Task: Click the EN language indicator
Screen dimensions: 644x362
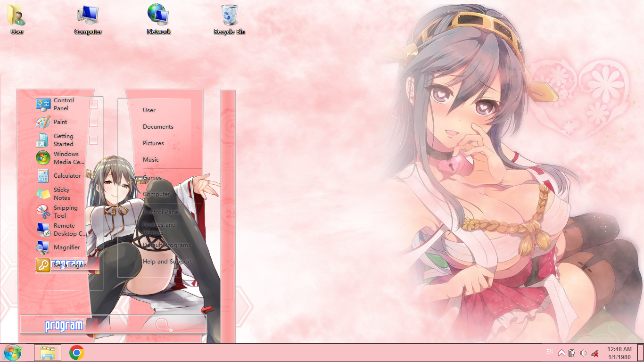Action: click(x=550, y=352)
